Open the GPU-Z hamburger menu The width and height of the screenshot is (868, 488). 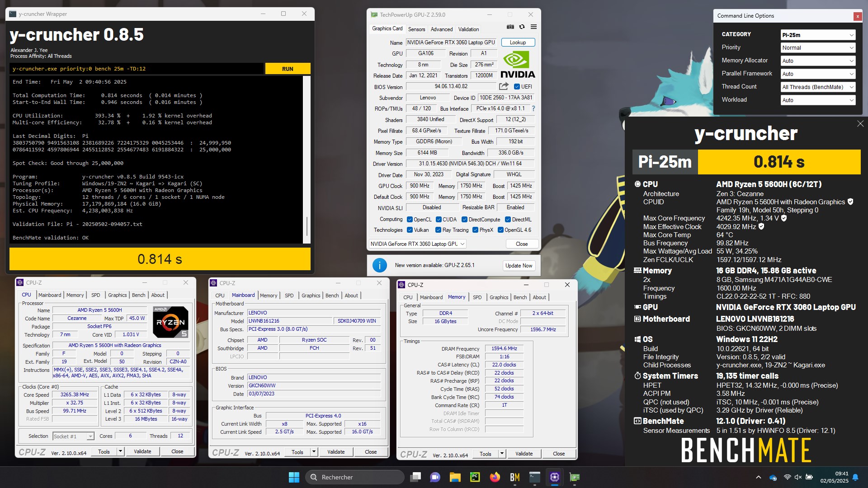pyautogui.click(x=533, y=27)
